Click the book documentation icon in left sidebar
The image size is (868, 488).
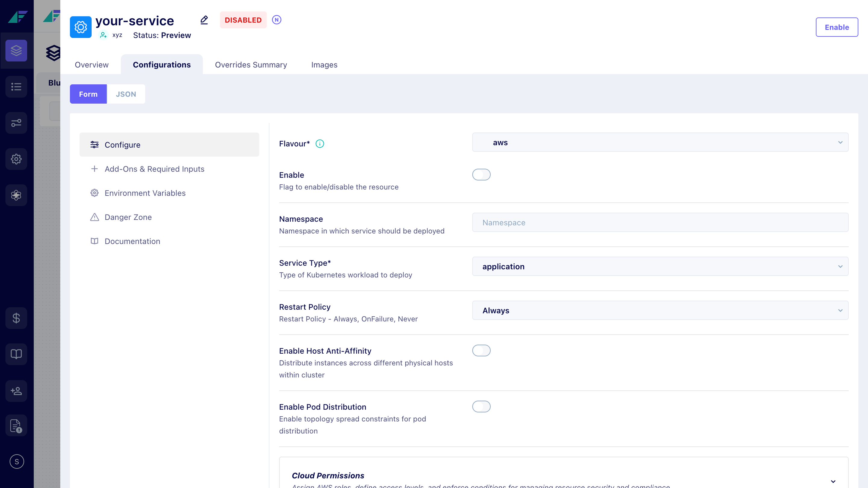coord(16,354)
